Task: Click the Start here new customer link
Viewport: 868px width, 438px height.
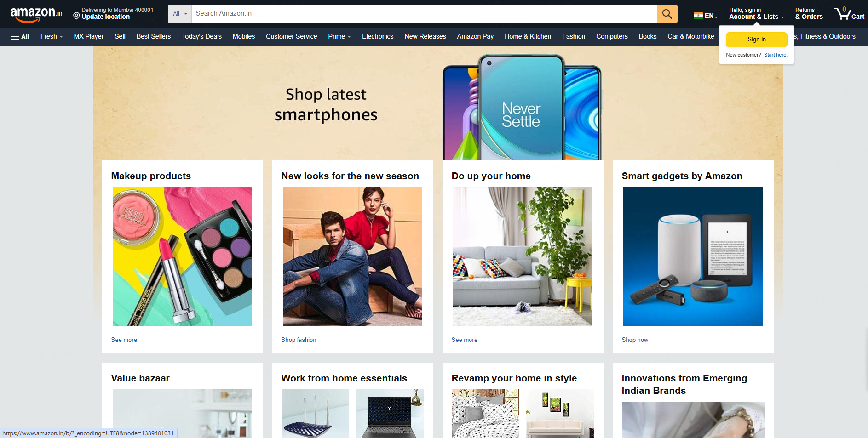Action: (x=775, y=55)
